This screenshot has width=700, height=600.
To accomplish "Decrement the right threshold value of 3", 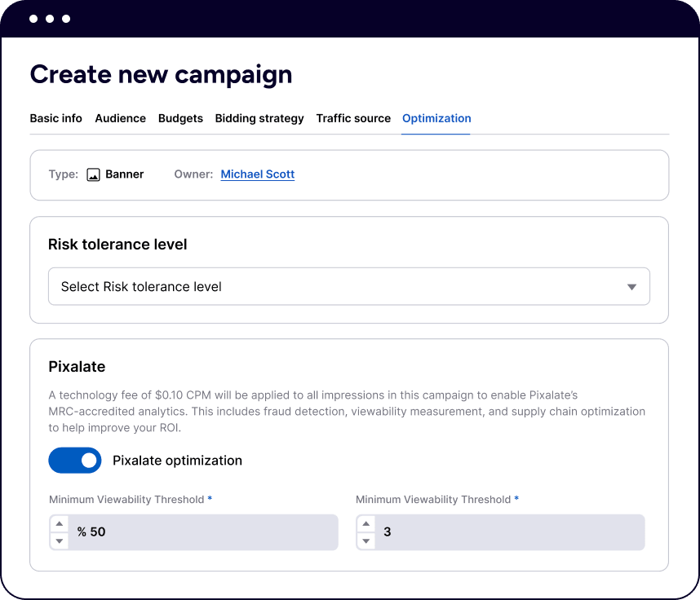I will pyautogui.click(x=366, y=540).
